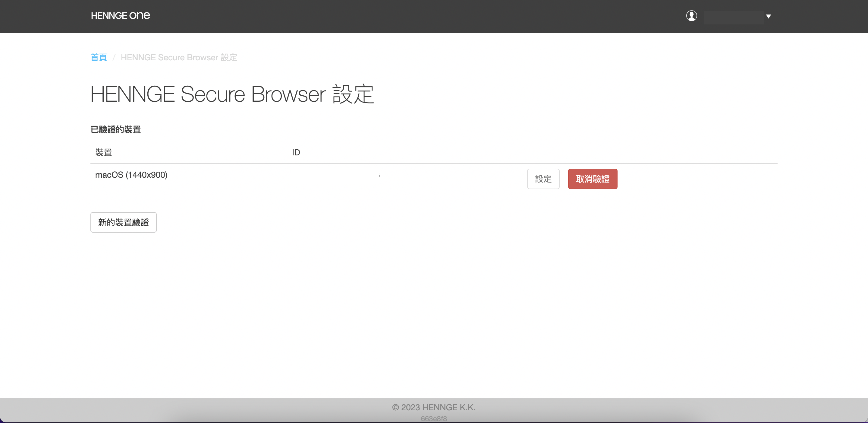
Task: Click the 已驗證的裝置 section heading
Action: pos(115,129)
